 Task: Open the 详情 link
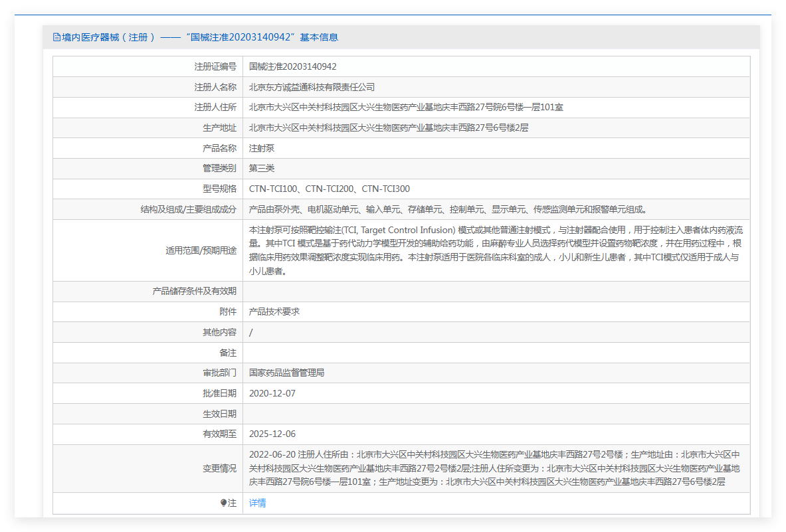pyautogui.click(x=258, y=503)
